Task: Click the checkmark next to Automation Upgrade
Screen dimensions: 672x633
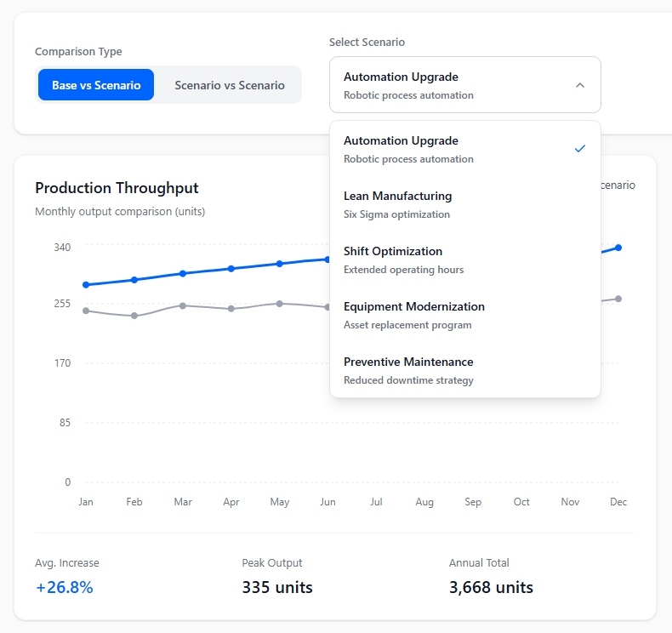Action: click(580, 149)
